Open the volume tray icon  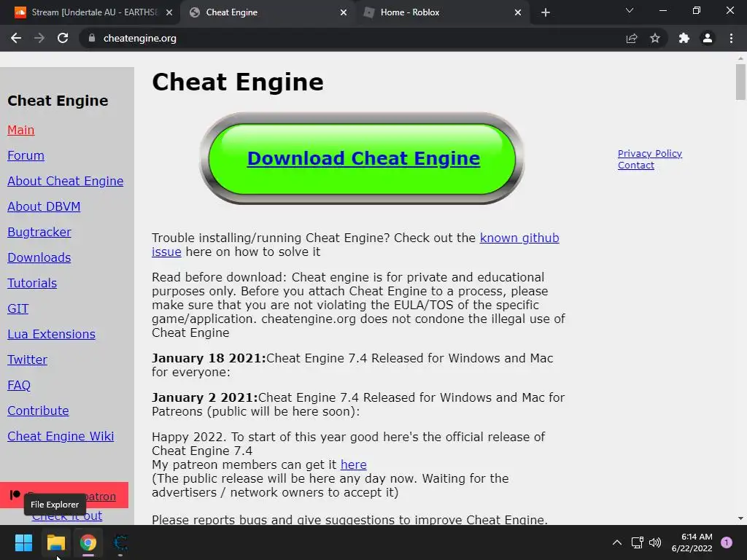(656, 542)
